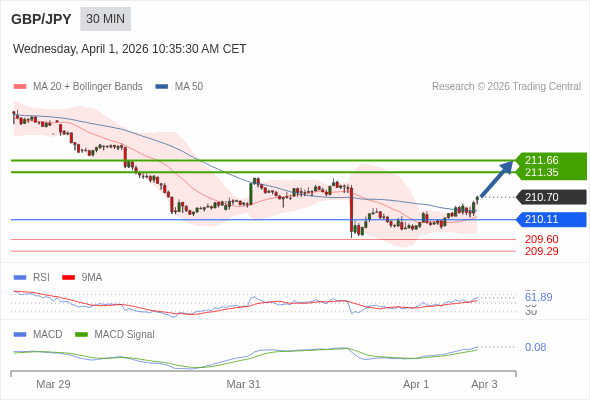Click the MACD Signal legend label
This screenshot has width=590, height=400.
tap(125, 335)
